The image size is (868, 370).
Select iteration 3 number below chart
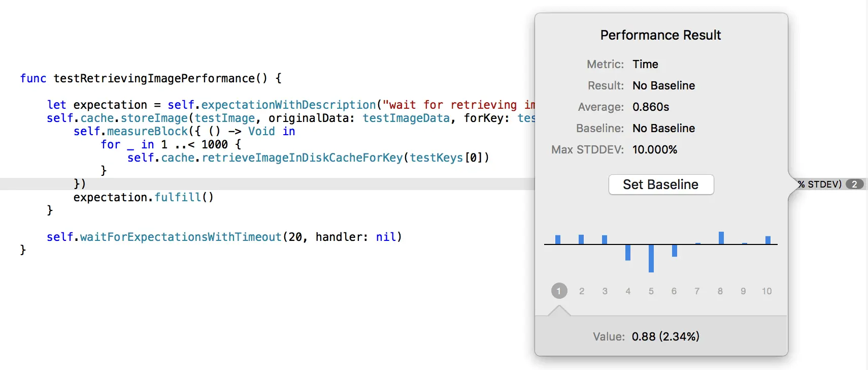605,291
